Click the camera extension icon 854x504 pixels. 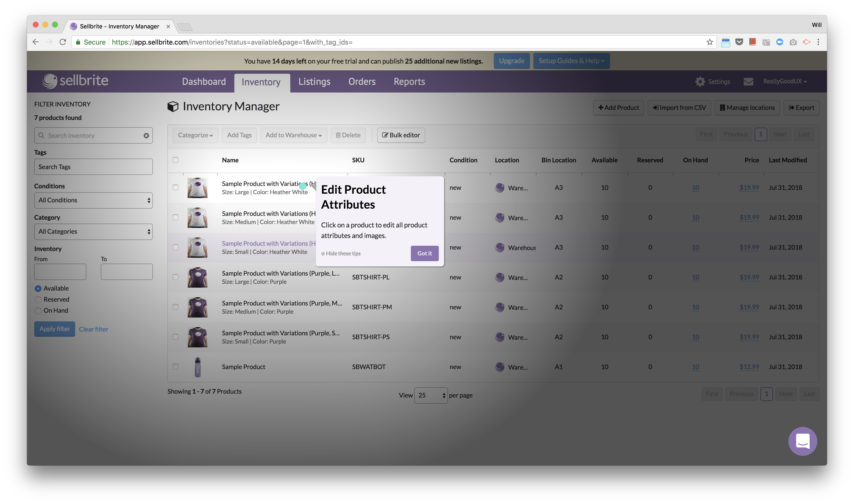click(793, 42)
